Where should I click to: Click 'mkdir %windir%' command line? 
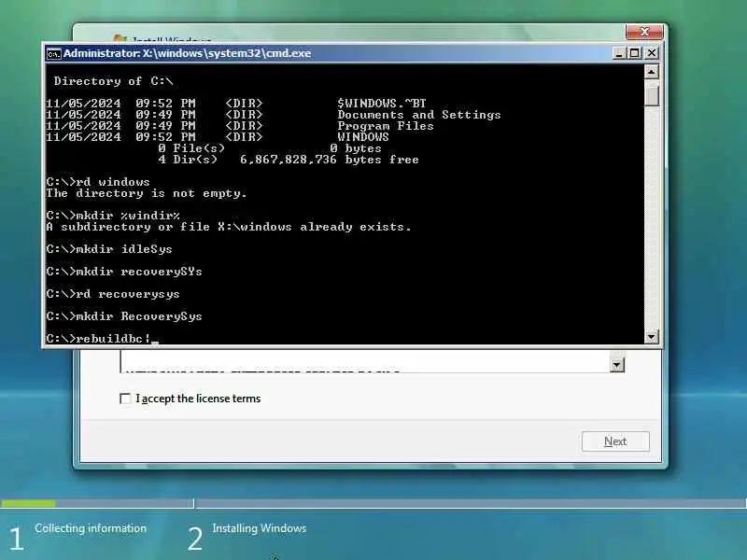tap(113, 216)
